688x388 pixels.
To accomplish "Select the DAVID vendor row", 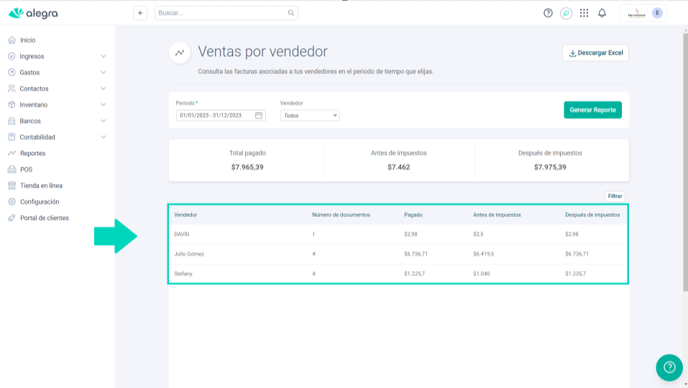I will point(398,234).
